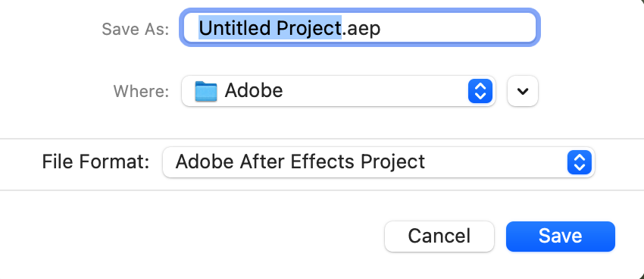Click the Save As label
The width and height of the screenshot is (644, 279).
[x=136, y=29]
